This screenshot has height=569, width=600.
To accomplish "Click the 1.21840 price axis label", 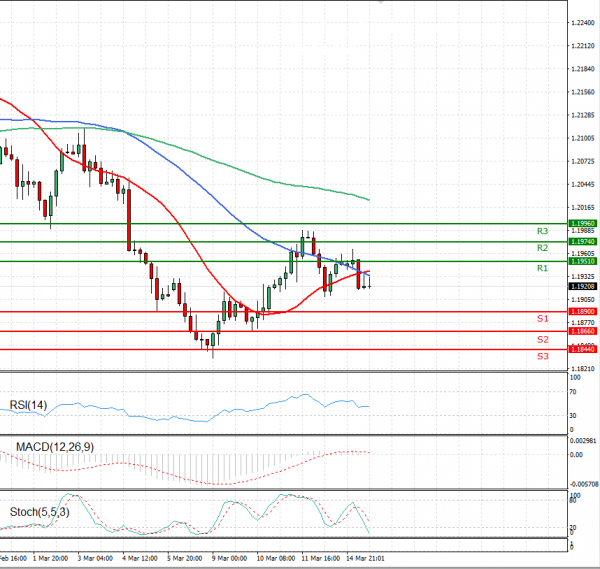I will pyautogui.click(x=583, y=69).
